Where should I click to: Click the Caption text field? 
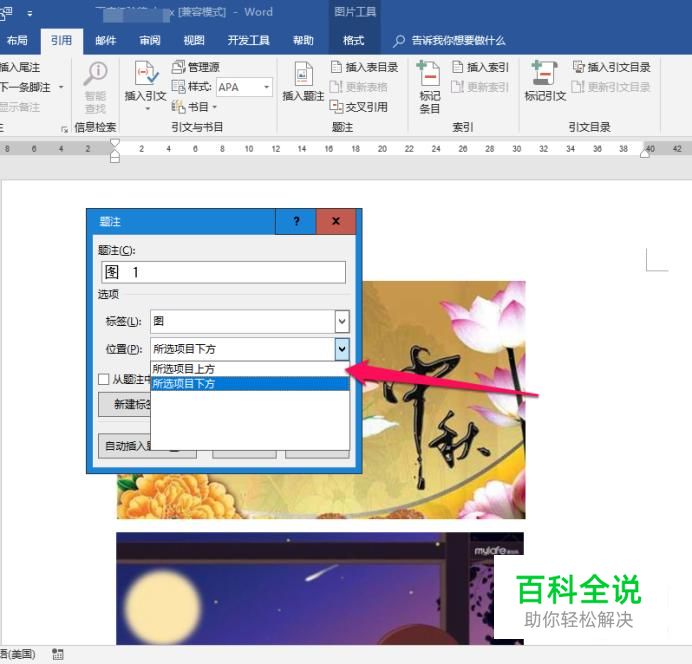tap(223, 272)
